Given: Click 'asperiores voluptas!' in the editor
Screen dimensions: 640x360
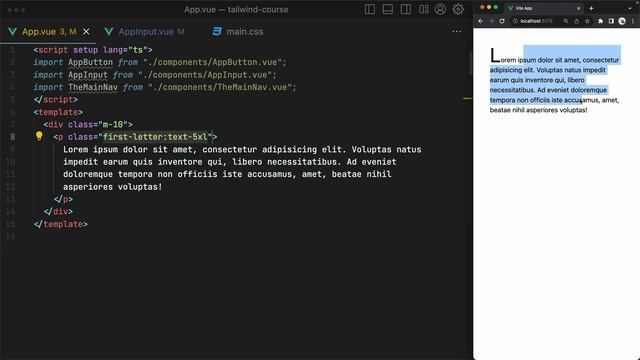Looking at the screenshot, I should (x=113, y=187).
